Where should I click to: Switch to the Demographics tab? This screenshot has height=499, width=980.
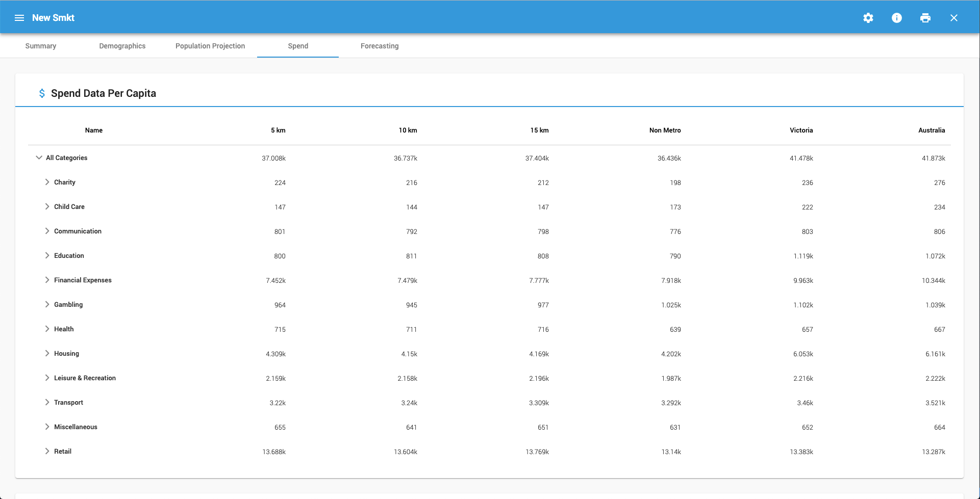click(122, 46)
